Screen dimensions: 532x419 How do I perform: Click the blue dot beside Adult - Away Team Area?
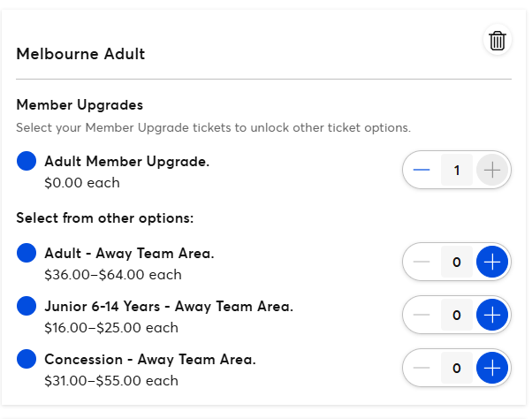27,254
